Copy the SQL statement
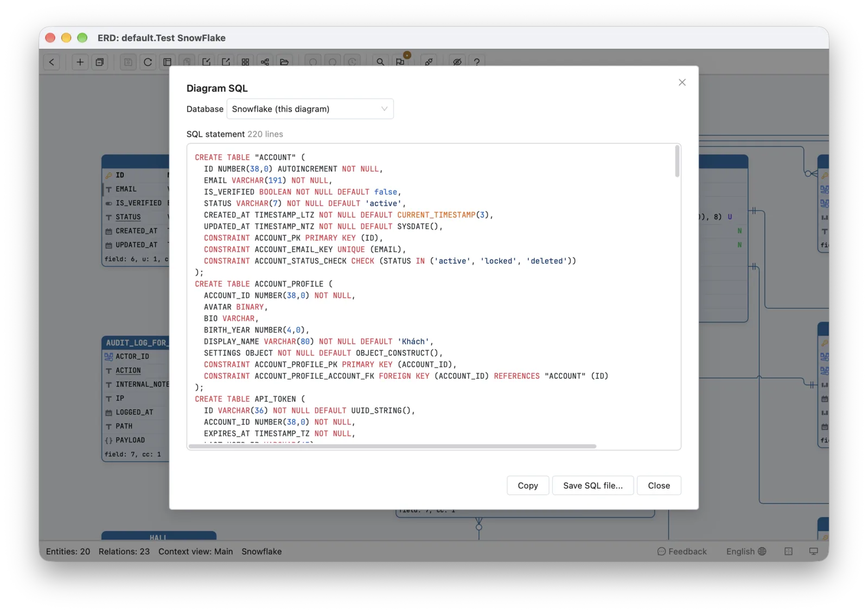 [528, 486]
